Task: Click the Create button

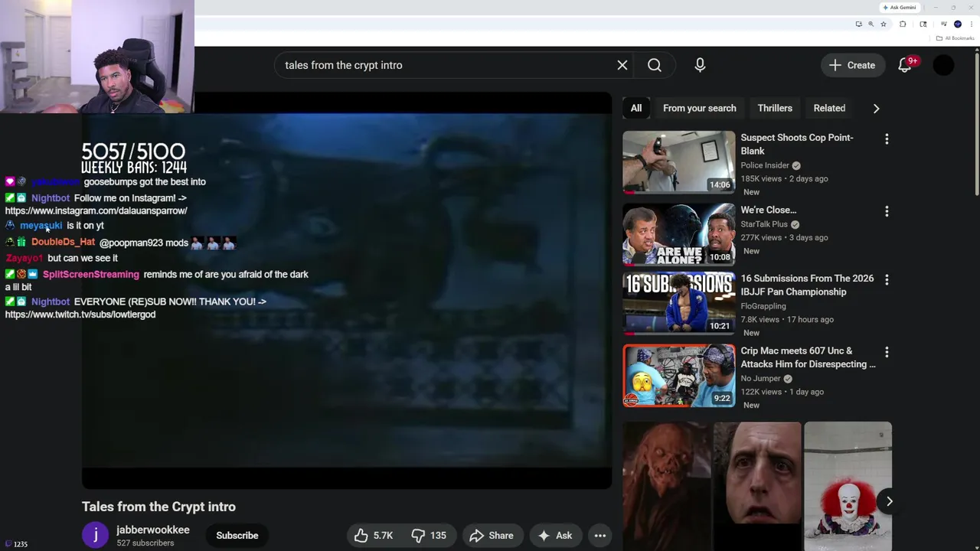Action: 852,65
